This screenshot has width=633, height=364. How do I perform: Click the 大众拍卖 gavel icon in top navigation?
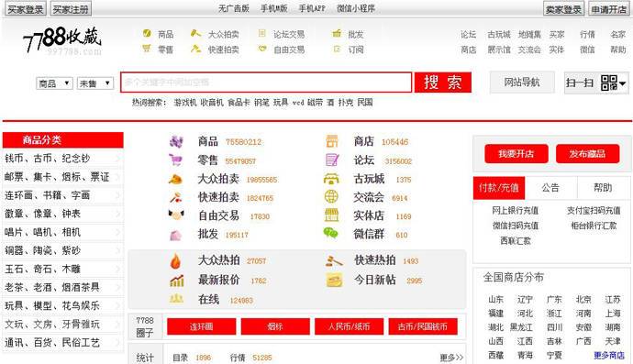click(195, 33)
